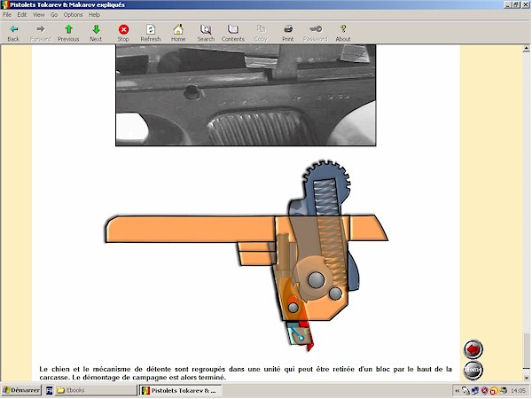Print the current page
This screenshot has width=532, height=399.
pyautogui.click(x=287, y=33)
